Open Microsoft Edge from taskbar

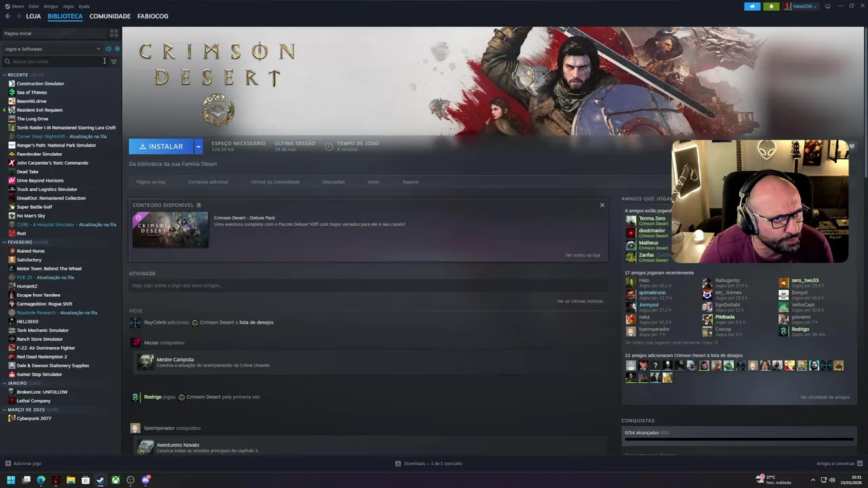41,480
